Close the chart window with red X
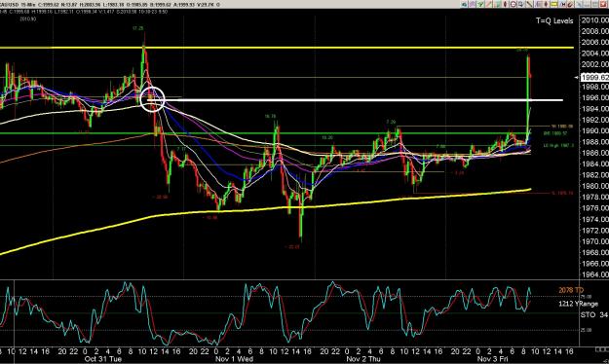The width and height of the screenshot is (609, 364). 603,4
